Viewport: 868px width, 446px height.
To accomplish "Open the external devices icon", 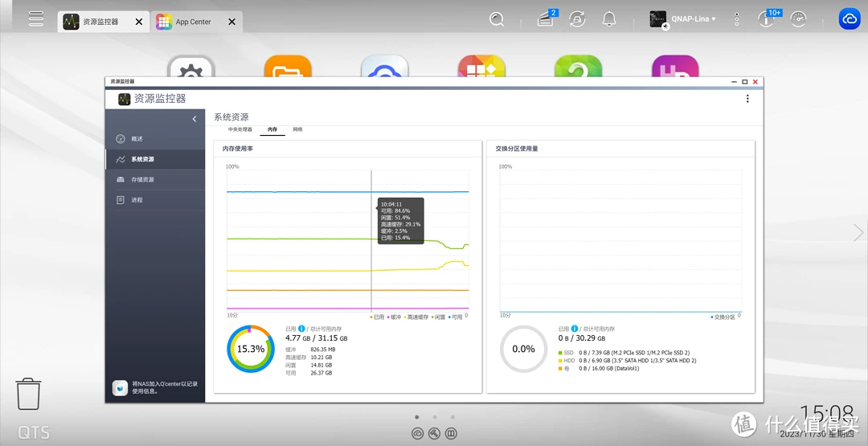I will click(577, 19).
